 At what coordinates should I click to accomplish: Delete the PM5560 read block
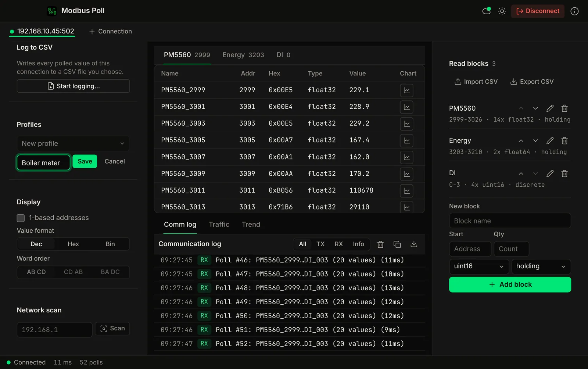click(x=564, y=108)
